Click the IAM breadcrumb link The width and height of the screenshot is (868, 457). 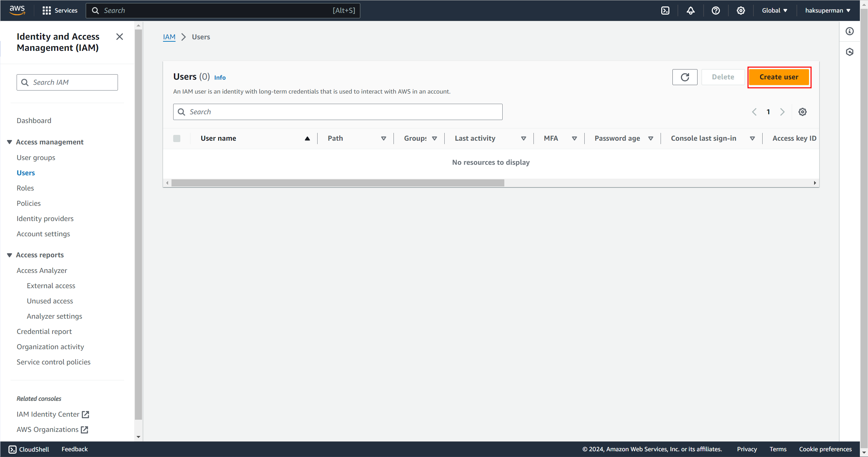click(169, 37)
